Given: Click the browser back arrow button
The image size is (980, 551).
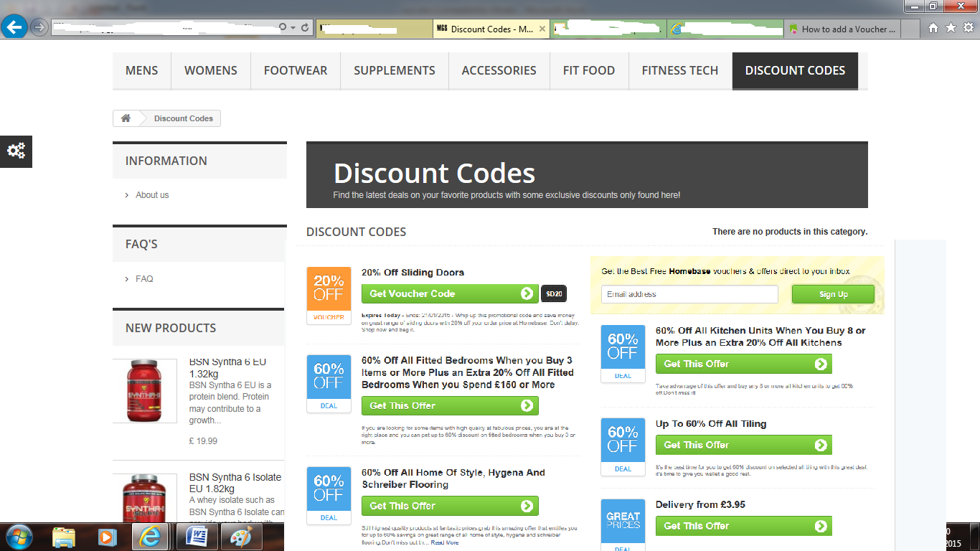Looking at the screenshot, I should (x=14, y=27).
